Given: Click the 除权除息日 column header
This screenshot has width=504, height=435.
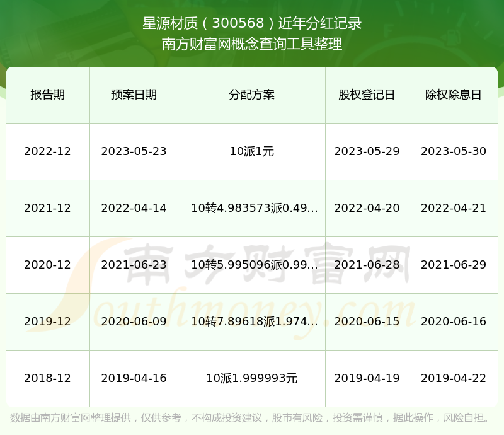Looking at the screenshot, I should tap(453, 95).
